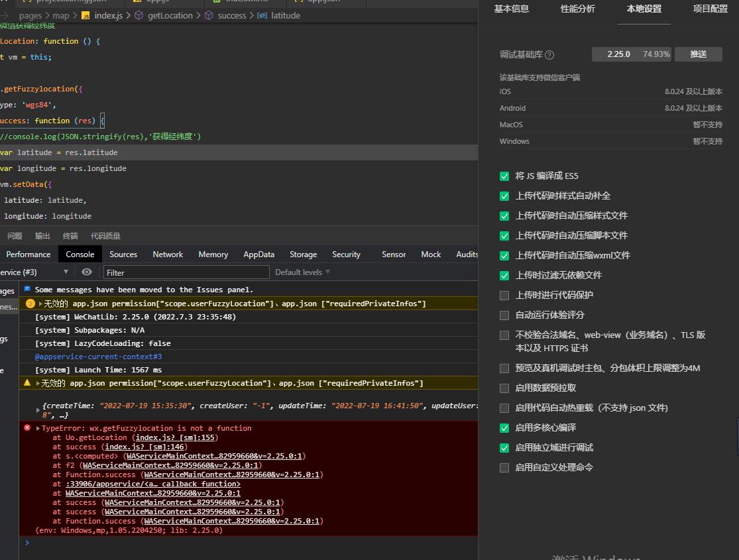Click the latitude variable icon in breadcrumb
The image size is (739, 560).
[262, 15]
